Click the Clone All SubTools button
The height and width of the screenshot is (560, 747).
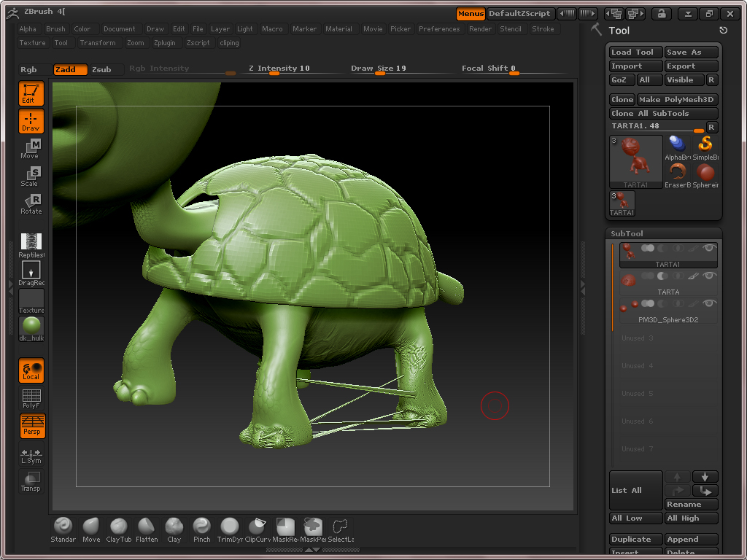(663, 113)
